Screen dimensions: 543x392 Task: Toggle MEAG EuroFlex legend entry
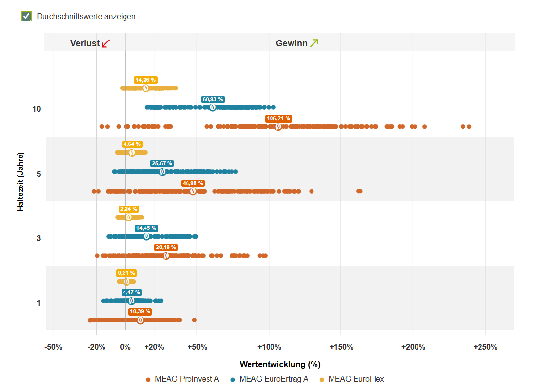pyautogui.click(x=356, y=379)
